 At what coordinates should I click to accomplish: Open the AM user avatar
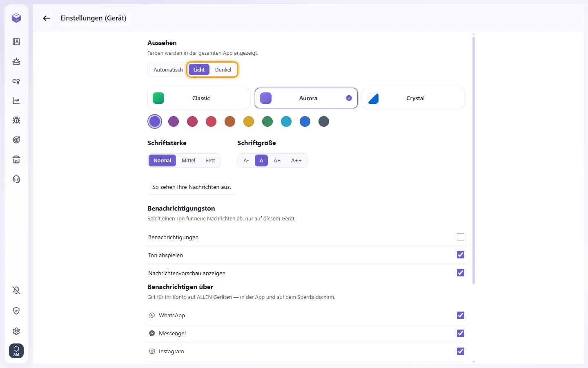[16, 351]
